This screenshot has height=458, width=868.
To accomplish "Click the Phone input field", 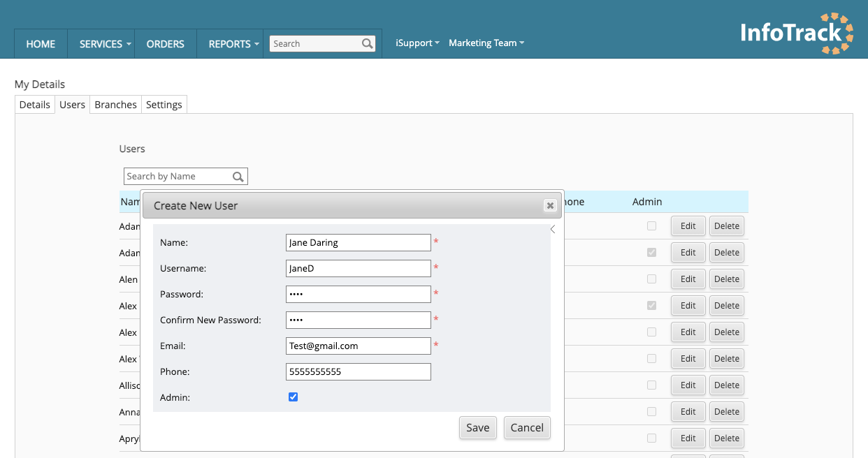I will coord(358,371).
